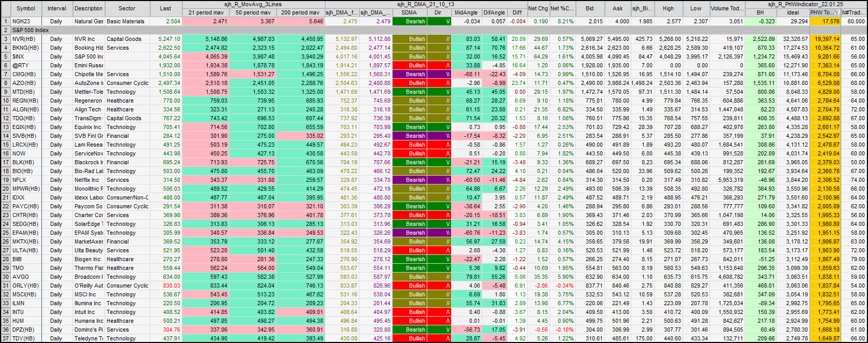Click the Bearish SDMA cell in NGH23 row
The width and height of the screenshot is (868, 343).
click(409, 21)
